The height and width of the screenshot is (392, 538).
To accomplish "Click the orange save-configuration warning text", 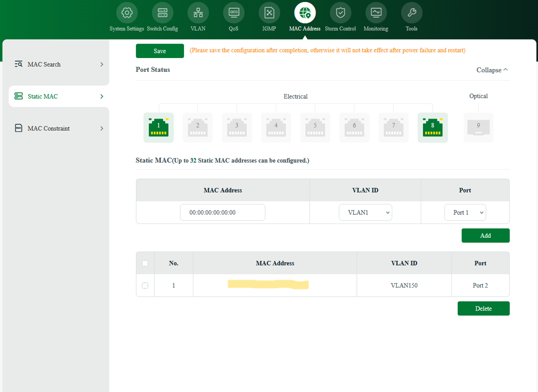I will 327,50.
